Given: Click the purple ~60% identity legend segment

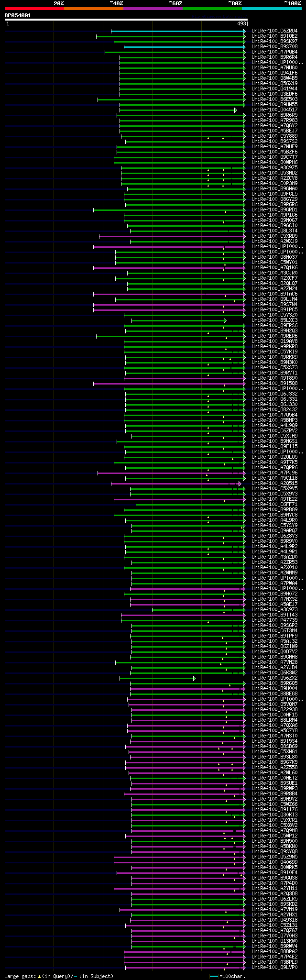Looking at the screenshot, I should coord(153,9).
